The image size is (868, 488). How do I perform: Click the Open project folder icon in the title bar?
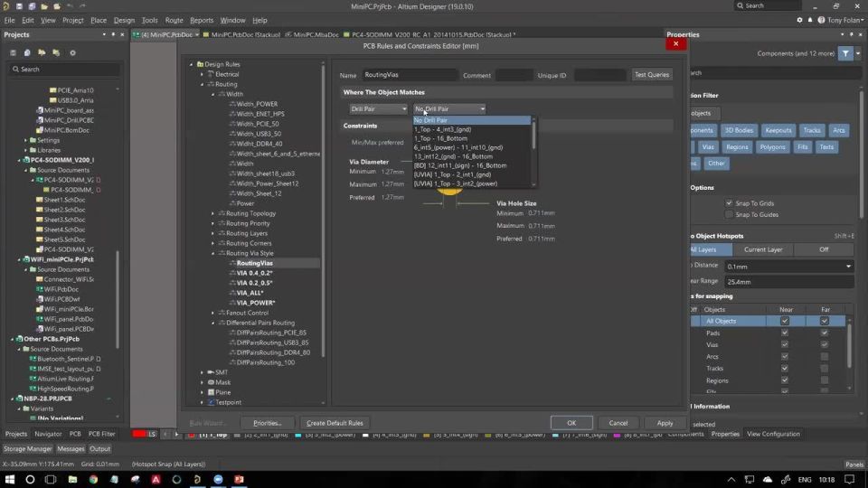(57, 6)
